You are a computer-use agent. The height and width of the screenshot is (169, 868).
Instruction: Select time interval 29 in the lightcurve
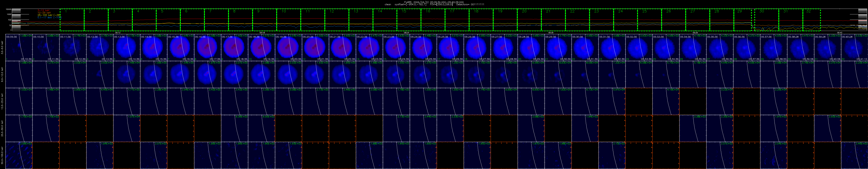(x=743, y=20)
